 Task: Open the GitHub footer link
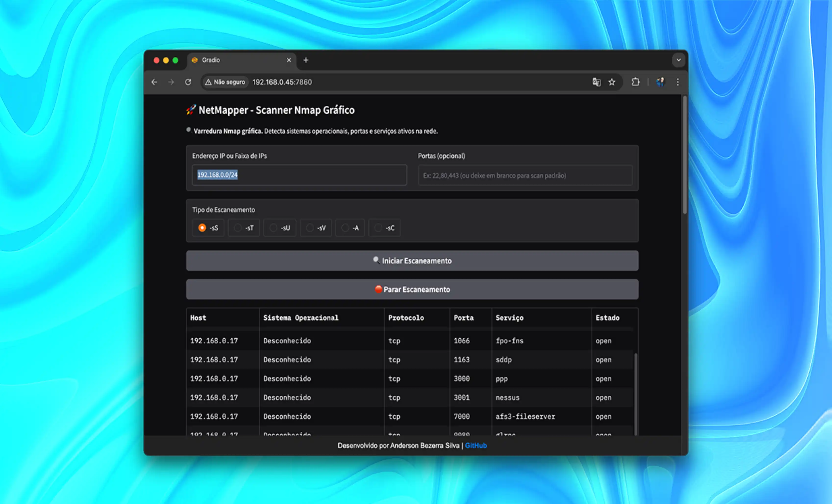[475, 446]
